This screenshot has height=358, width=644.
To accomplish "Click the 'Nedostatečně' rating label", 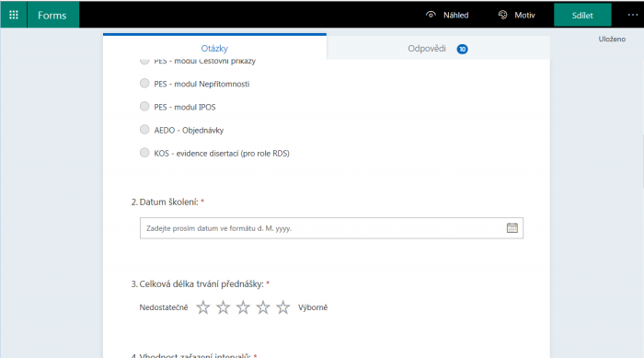I will [164, 307].
